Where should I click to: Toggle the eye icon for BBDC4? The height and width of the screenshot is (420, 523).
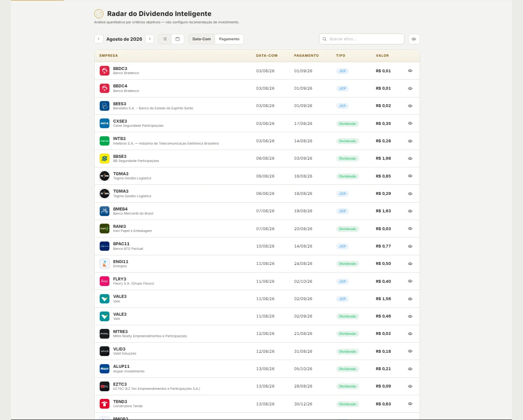tap(410, 88)
